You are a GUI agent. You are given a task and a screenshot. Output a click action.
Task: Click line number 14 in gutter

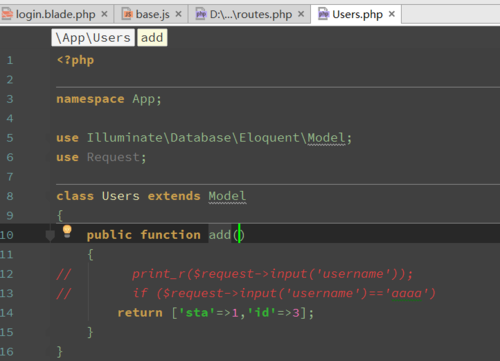7,313
